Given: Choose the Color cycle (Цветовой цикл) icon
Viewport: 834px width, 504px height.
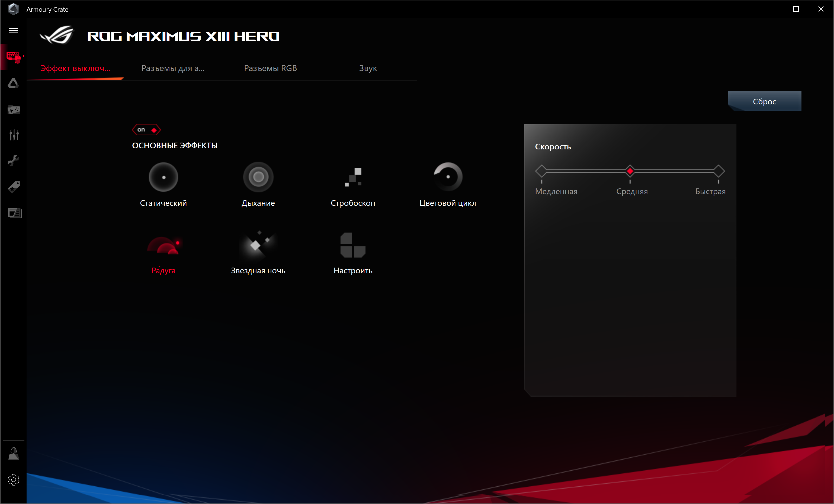Looking at the screenshot, I should coord(447,177).
